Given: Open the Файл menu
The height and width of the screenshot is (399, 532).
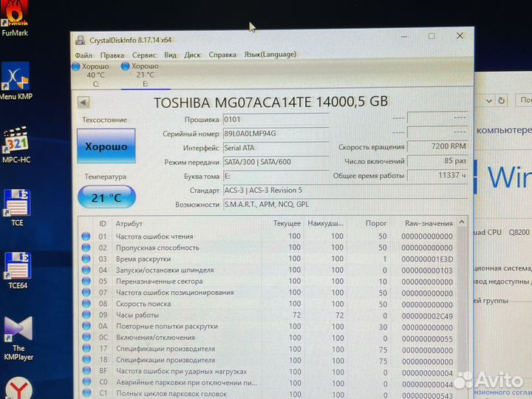Looking at the screenshot, I should coord(83,55).
